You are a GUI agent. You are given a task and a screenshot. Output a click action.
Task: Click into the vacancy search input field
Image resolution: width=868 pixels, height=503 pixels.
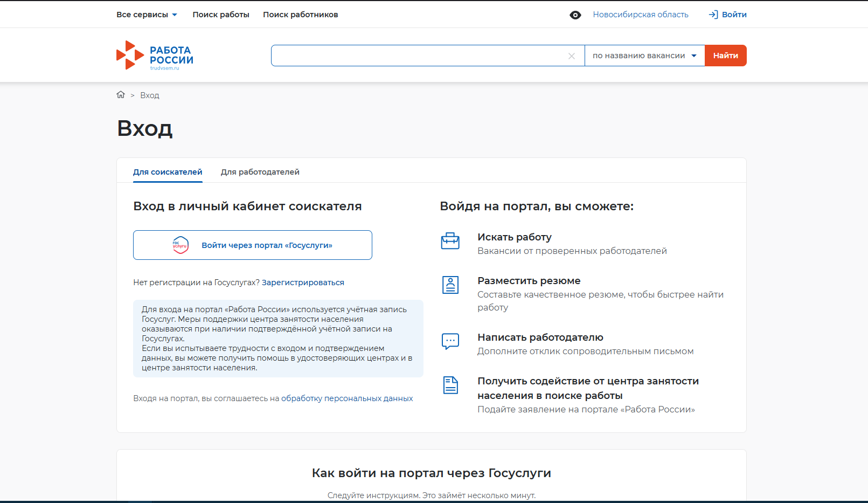point(418,56)
